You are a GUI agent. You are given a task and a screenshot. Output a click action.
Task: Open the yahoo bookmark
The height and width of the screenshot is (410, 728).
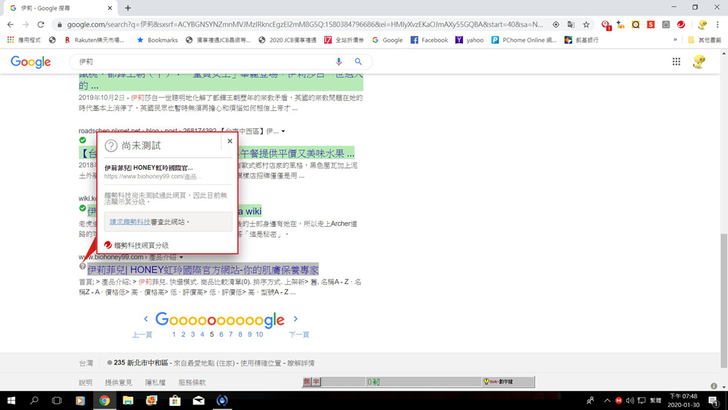click(x=469, y=40)
